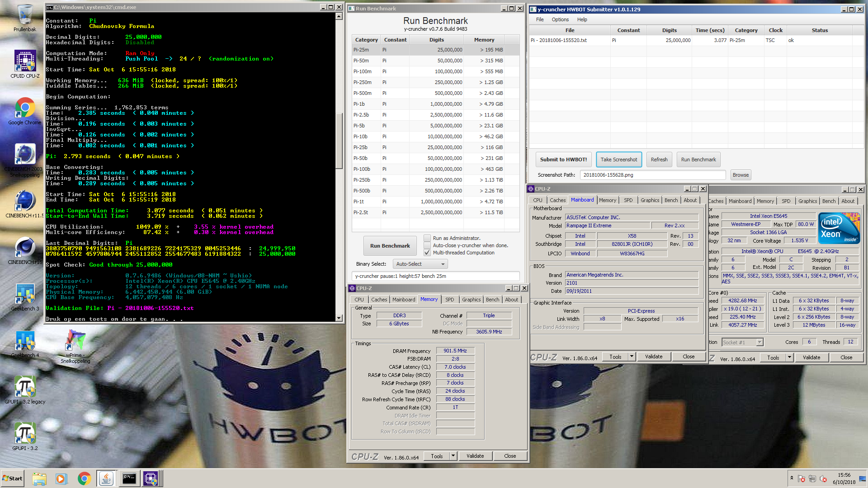Click the cmd window scrollbar up arrow

(x=339, y=16)
